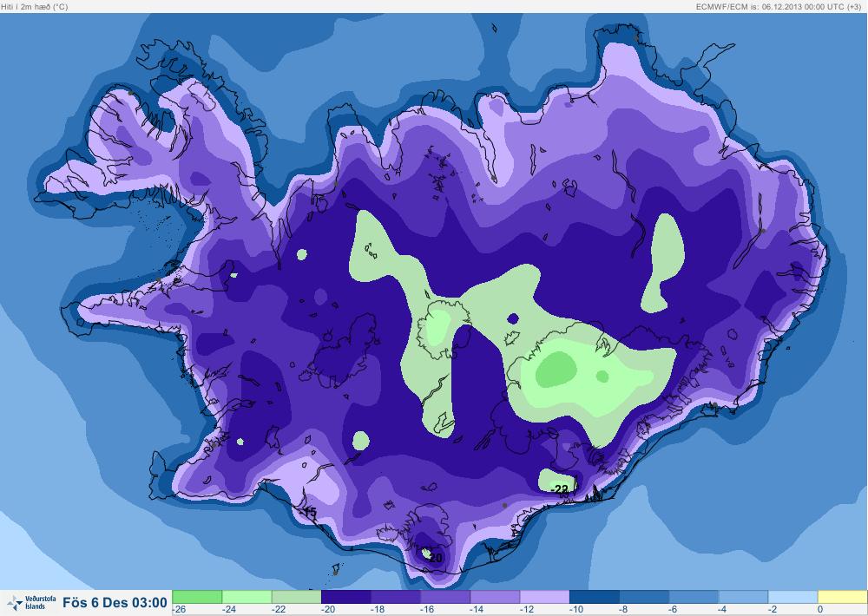Image resolution: width=868 pixels, height=616 pixels.
Task: Click the legend swatch between -4 and -2
Action: 744,597
